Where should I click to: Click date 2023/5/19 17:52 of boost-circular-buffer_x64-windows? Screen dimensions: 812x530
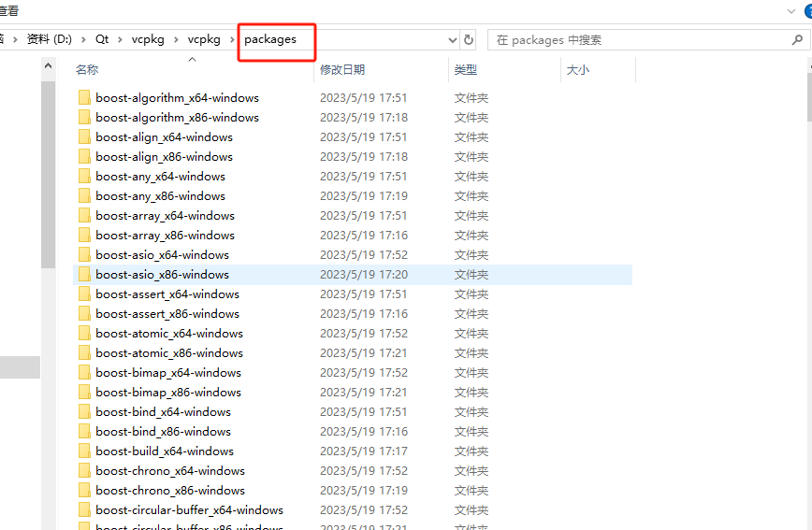coord(364,511)
